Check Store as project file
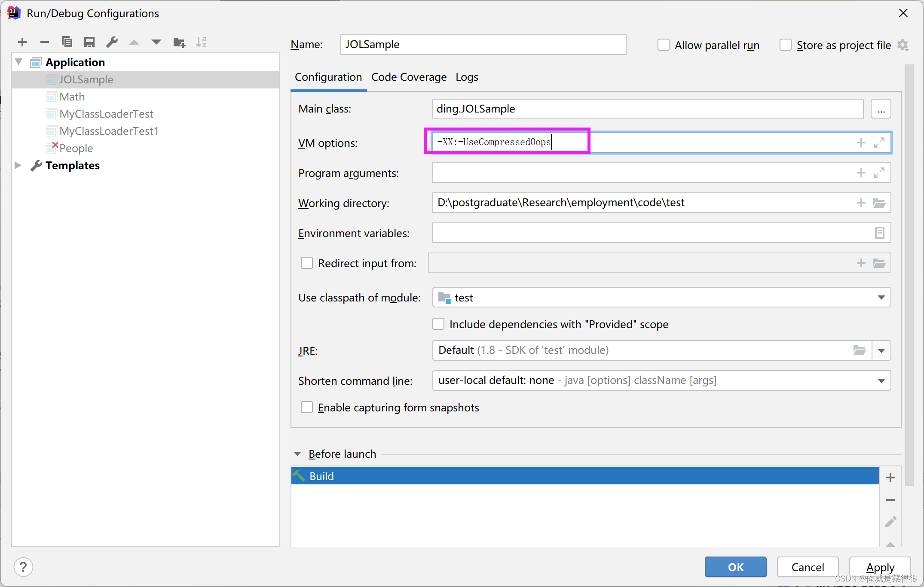The image size is (924, 587). (x=786, y=45)
